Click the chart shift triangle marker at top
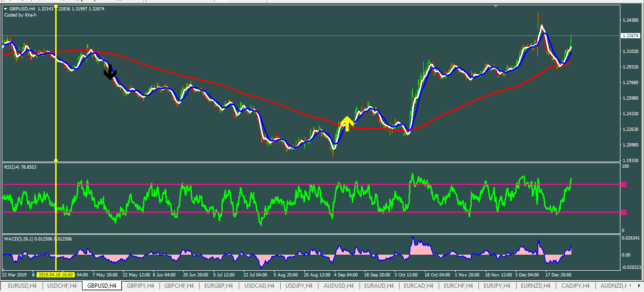Screen dimensions: 644x292 point(495,7)
